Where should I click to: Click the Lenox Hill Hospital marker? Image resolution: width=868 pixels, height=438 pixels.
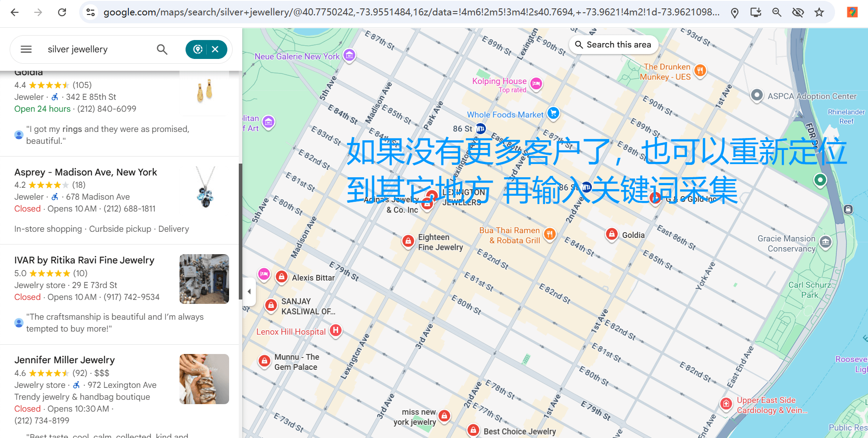tap(336, 330)
